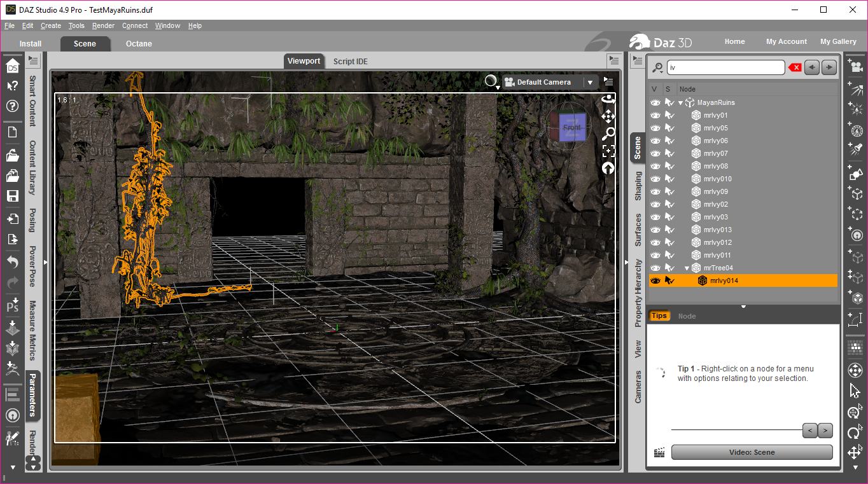This screenshot has height=484, width=868.
Task: Click the video clapperboard icon in Tips pane
Action: 659,453
